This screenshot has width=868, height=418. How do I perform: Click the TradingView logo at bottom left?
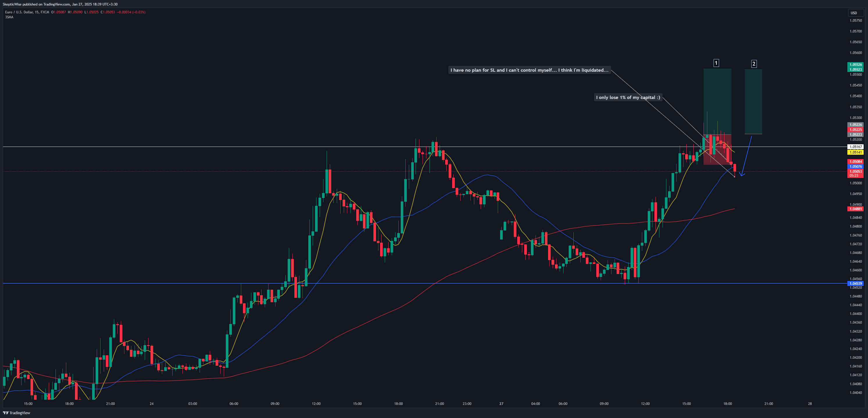point(17,412)
